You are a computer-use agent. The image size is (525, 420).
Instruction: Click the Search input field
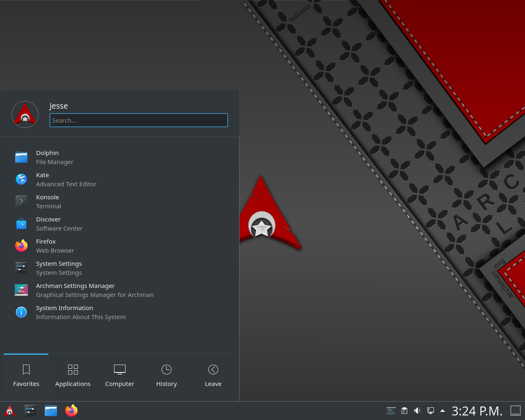point(139,120)
